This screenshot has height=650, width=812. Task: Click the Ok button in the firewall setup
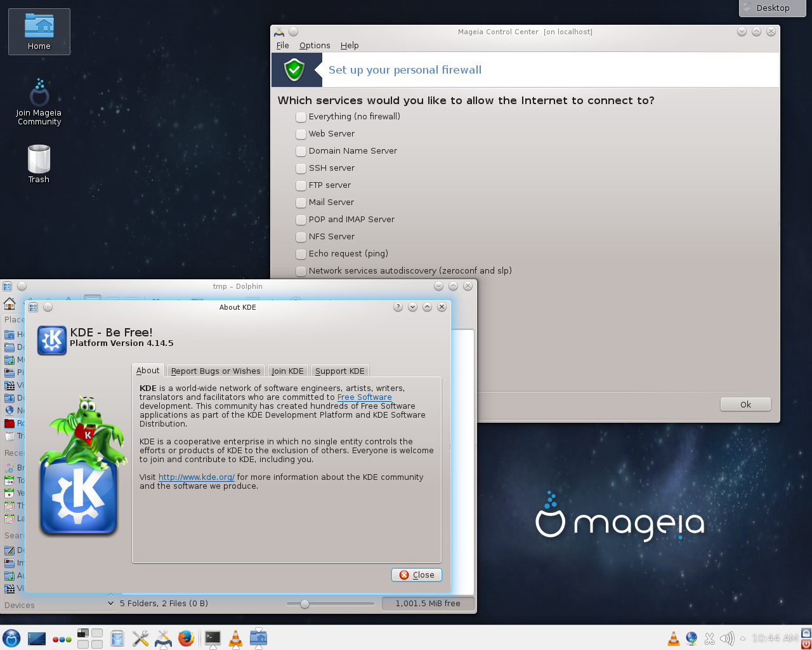tap(745, 404)
